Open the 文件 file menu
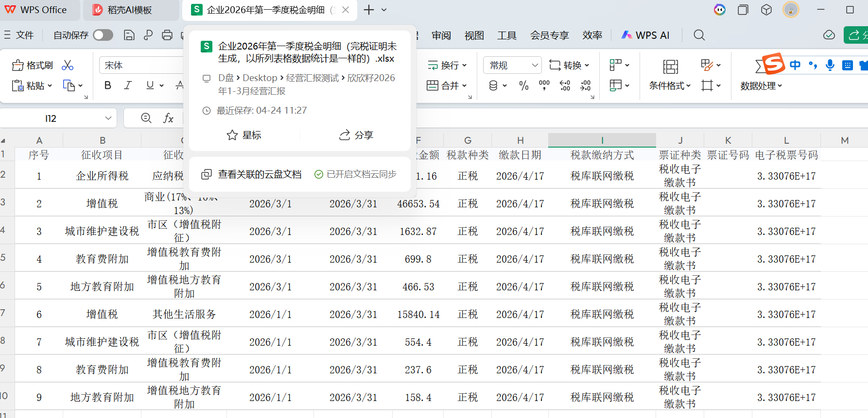The height and width of the screenshot is (418, 868). (x=19, y=35)
